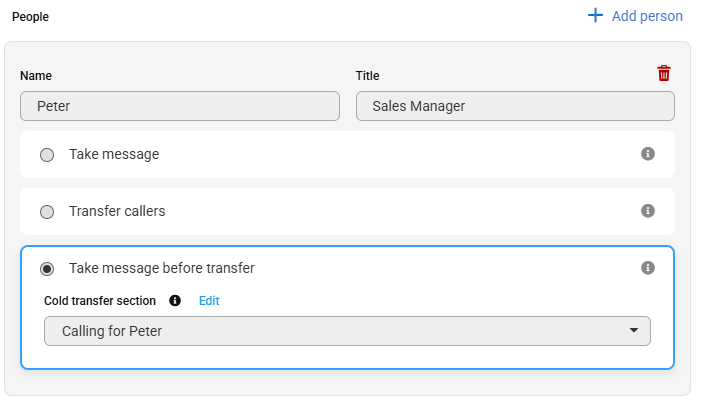This screenshot has height=406, width=702.
Task: Click the Add person link
Action: point(647,16)
